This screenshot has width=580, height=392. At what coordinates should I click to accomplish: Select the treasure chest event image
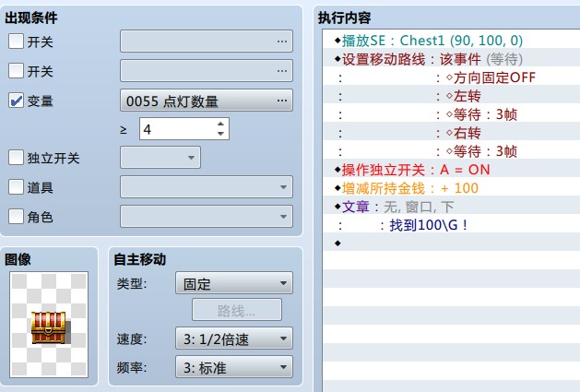tap(49, 325)
